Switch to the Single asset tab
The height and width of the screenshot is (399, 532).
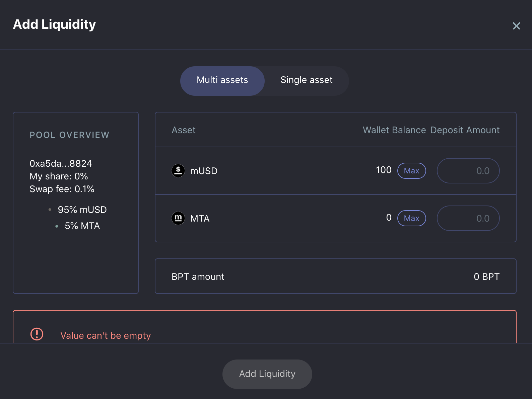click(306, 80)
